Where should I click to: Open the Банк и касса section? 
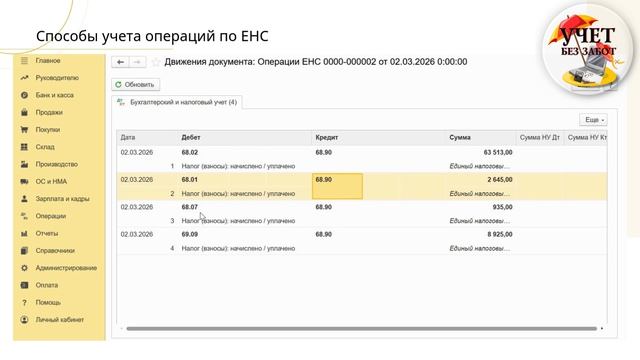55,95
